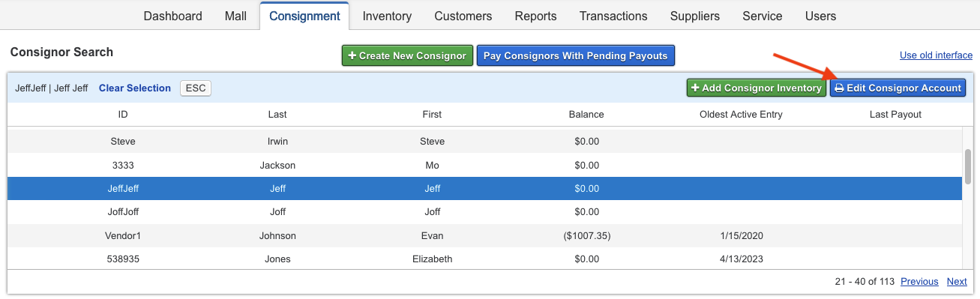The width and height of the screenshot is (980, 299).
Task: Click the consignor list scrollbar thumb
Action: coord(967,166)
